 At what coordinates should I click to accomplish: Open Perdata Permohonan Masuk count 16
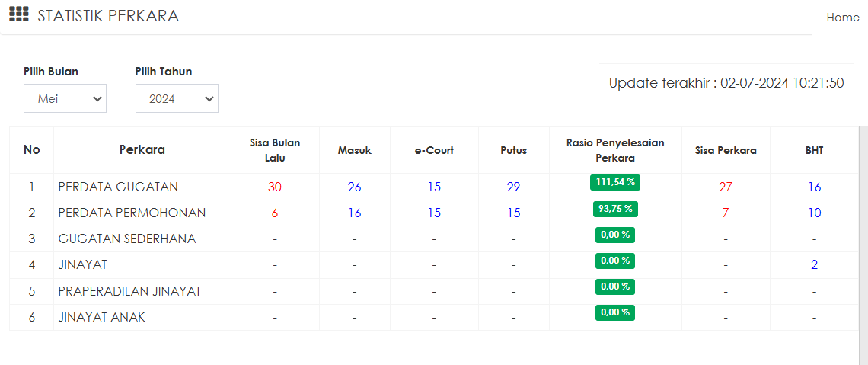pos(354,213)
